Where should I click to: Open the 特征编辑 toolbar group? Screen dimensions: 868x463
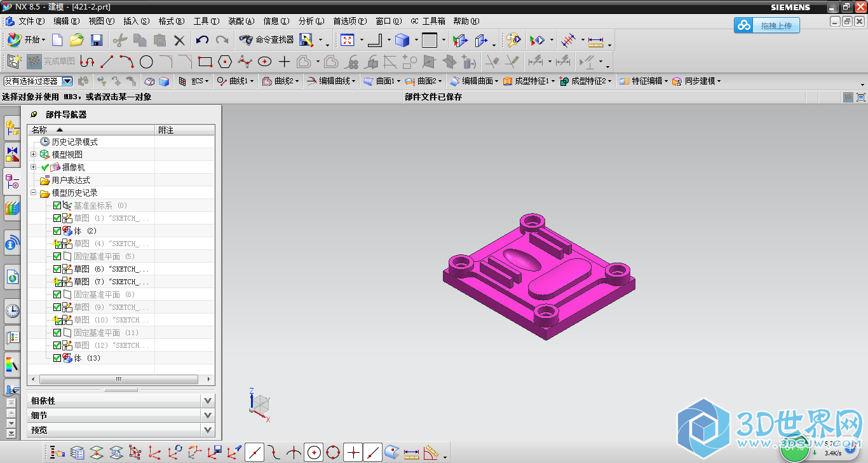pos(644,81)
